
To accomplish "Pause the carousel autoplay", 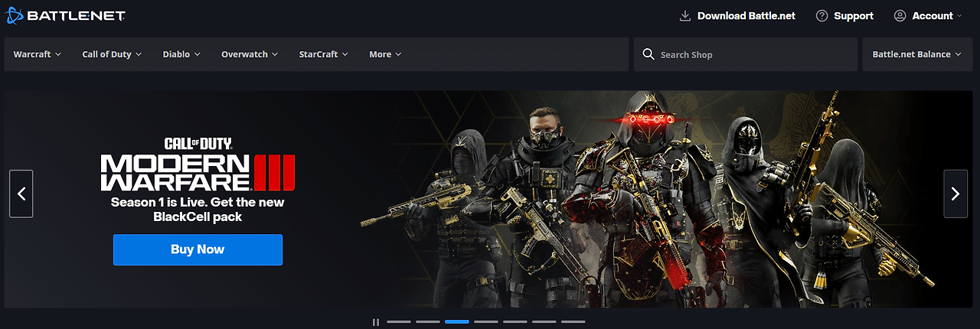I will coord(375,322).
